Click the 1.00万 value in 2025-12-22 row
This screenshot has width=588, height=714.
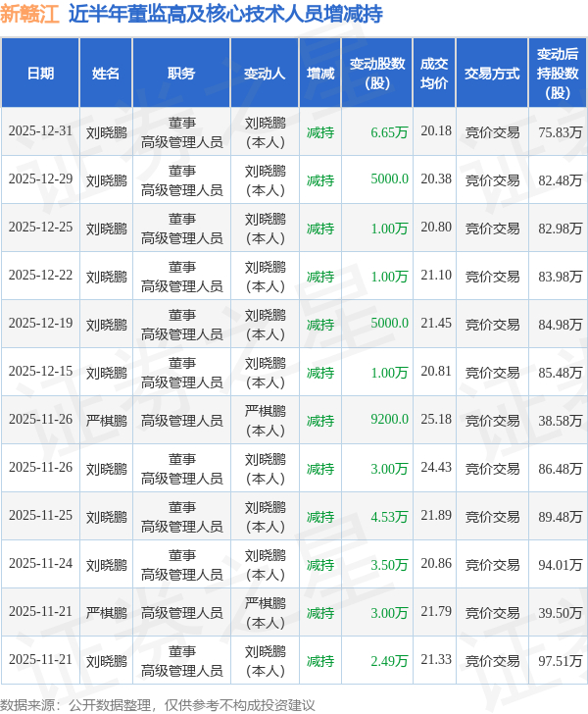coord(389,277)
